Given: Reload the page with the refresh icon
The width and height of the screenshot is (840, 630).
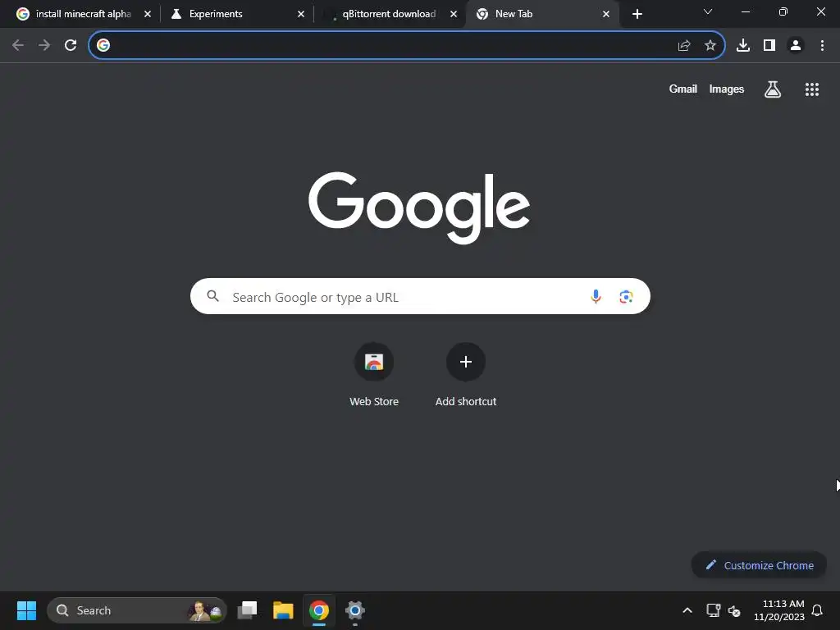Looking at the screenshot, I should 71,45.
